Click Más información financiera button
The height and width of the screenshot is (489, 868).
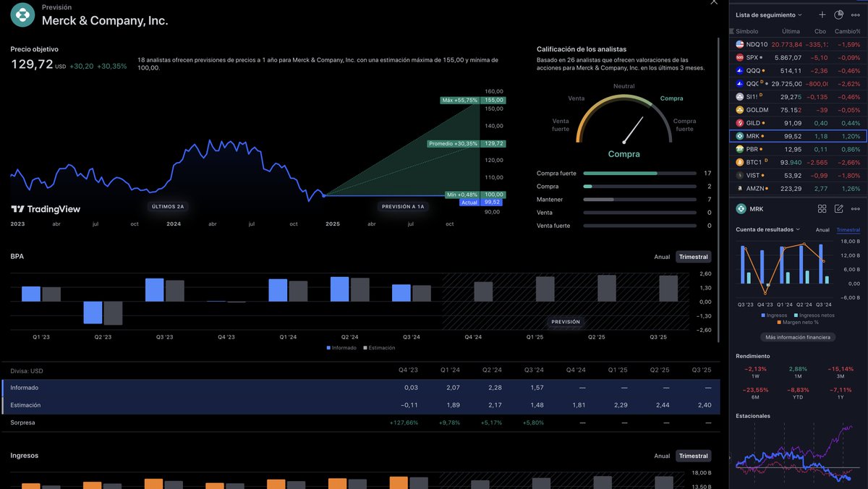point(799,337)
